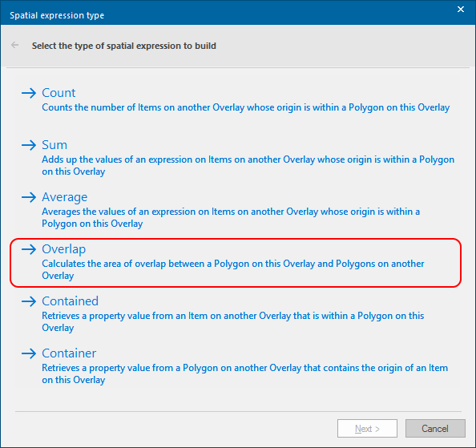Click the arrow icon beside Container

pos(29,353)
